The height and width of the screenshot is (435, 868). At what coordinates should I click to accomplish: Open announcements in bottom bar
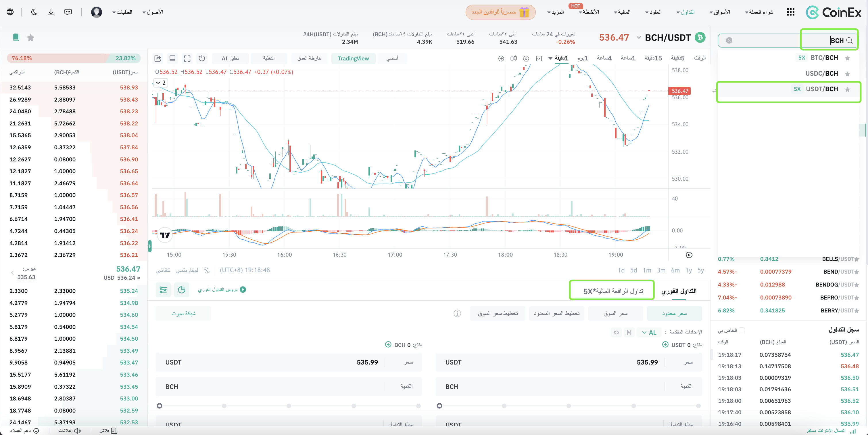click(x=70, y=431)
